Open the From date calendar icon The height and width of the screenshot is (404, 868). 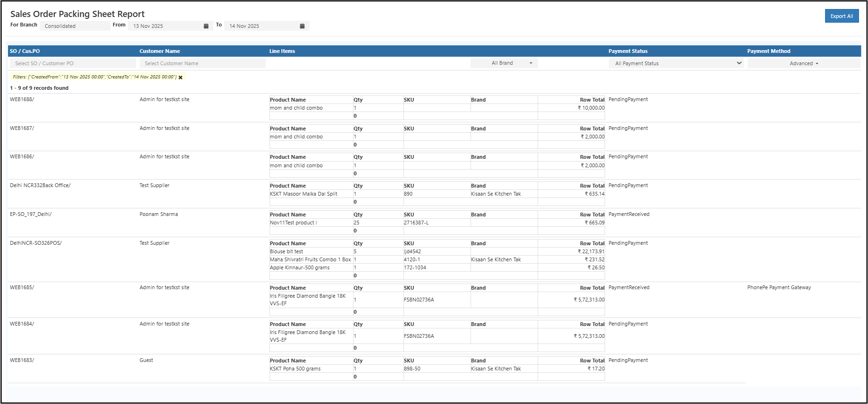click(x=206, y=26)
